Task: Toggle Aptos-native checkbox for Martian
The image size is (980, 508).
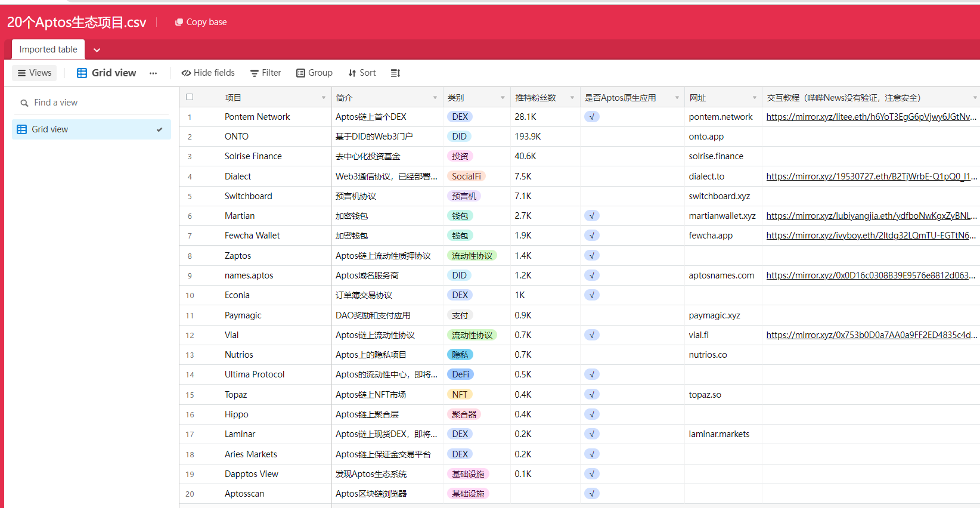Action: (592, 216)
